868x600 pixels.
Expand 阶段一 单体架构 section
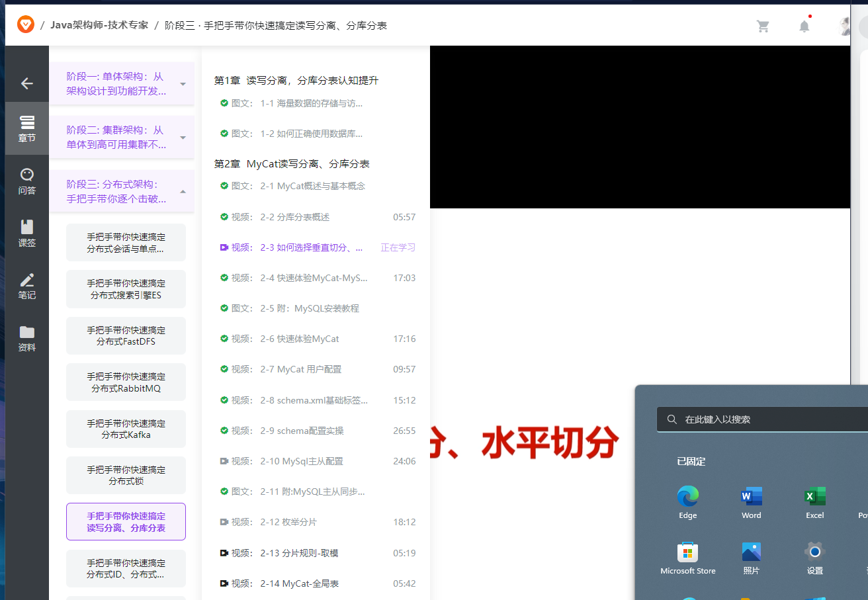pyautogui.click(x=122, y=83)
